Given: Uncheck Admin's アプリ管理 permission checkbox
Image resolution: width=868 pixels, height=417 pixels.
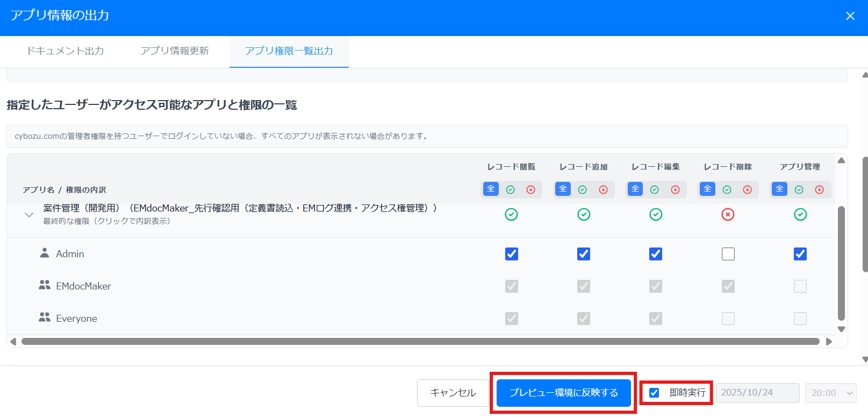Looking at the screenshot, I should pos(800,254).
